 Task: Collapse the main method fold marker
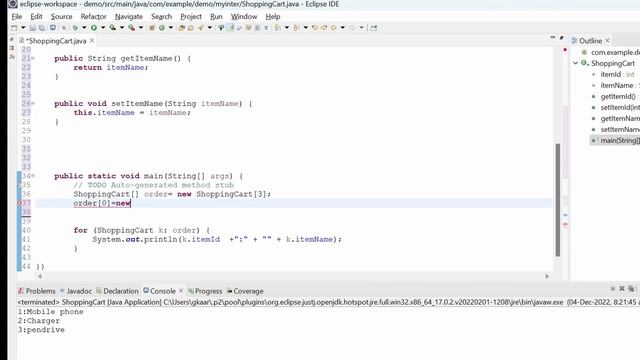tap(33, 176)
